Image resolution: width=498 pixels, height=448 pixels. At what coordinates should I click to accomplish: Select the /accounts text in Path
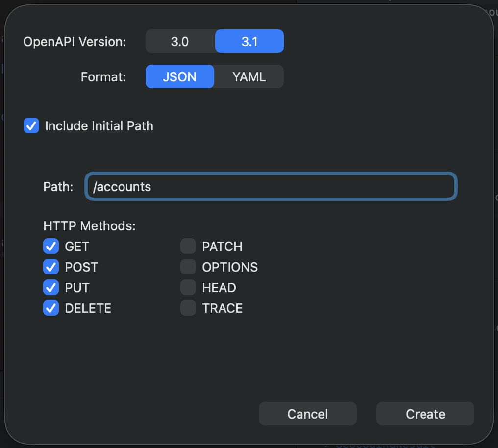[x=122, y=186]
